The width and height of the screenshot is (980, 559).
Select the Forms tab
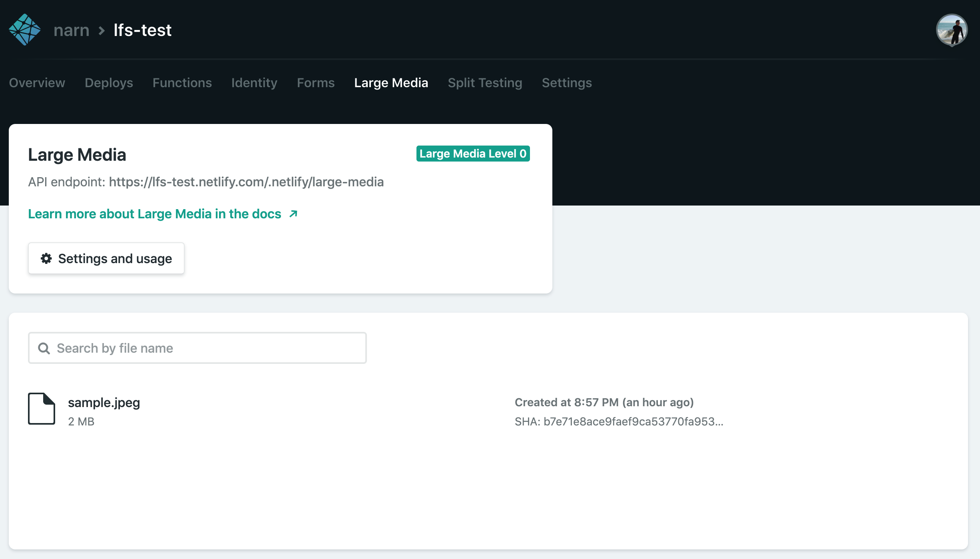[315, 83]
